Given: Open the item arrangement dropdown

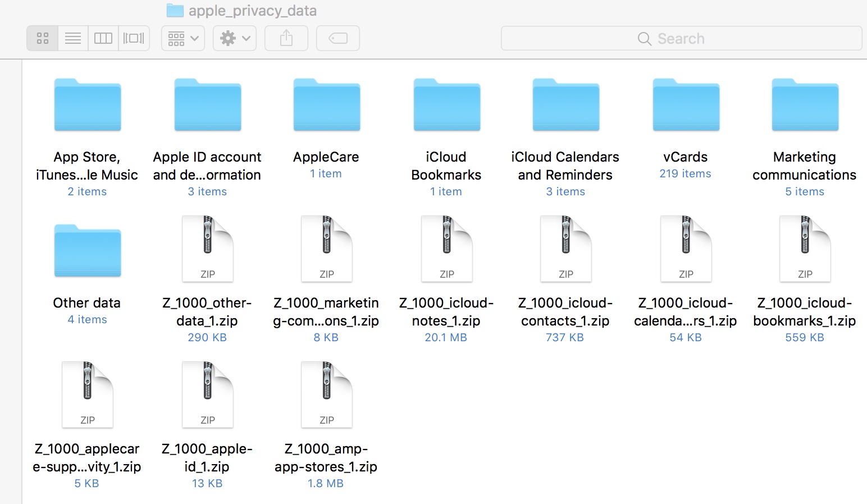Looking at the screenshot, I should (x=183, y=38).
